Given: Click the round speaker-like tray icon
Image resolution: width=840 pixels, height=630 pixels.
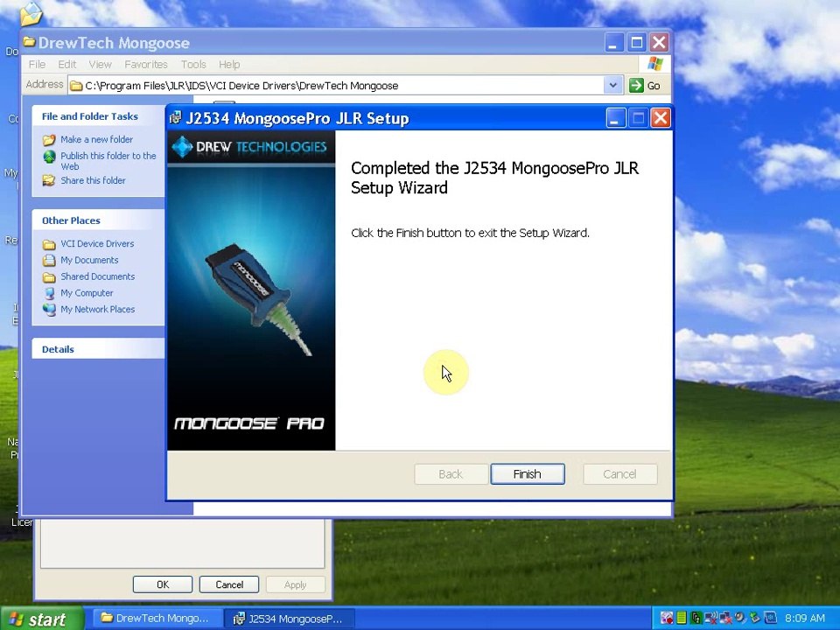Looking at the screenshot, I should [x=740, y=617].
